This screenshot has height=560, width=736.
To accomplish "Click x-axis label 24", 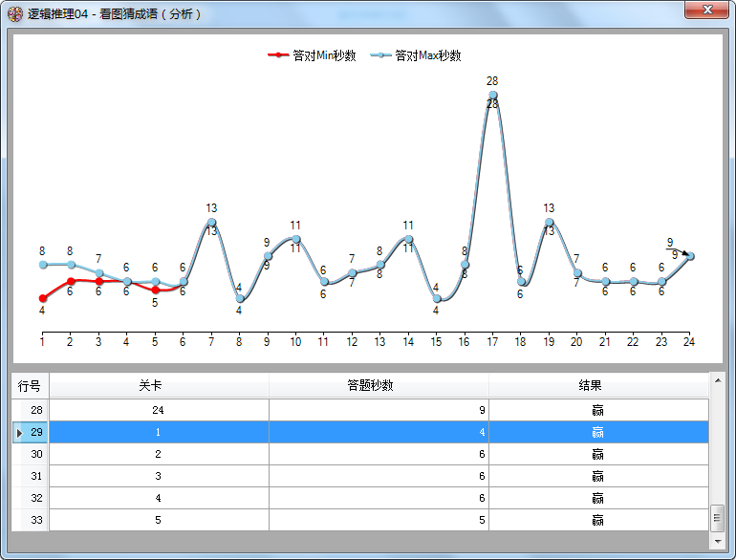I will pos(689,342).
